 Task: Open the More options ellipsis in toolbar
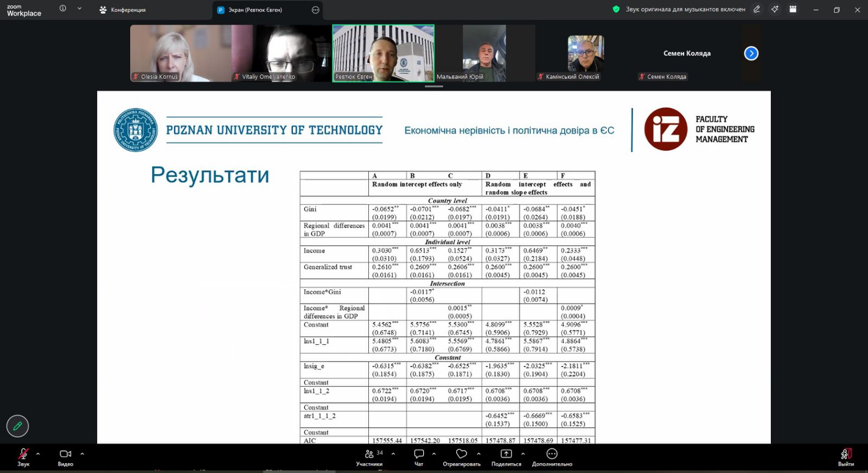pyautogui.click(x=552, y=457)
